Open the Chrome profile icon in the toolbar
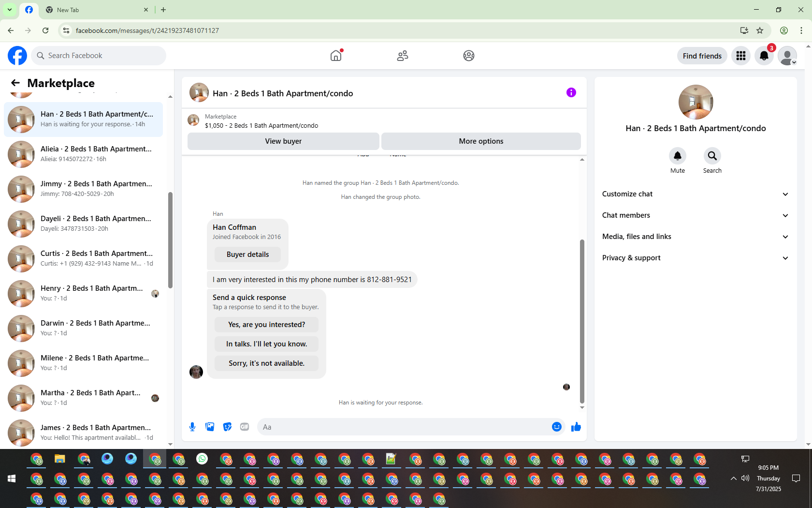Image resolution: width=812 pixels, height=508 pixels. (784, 30)
